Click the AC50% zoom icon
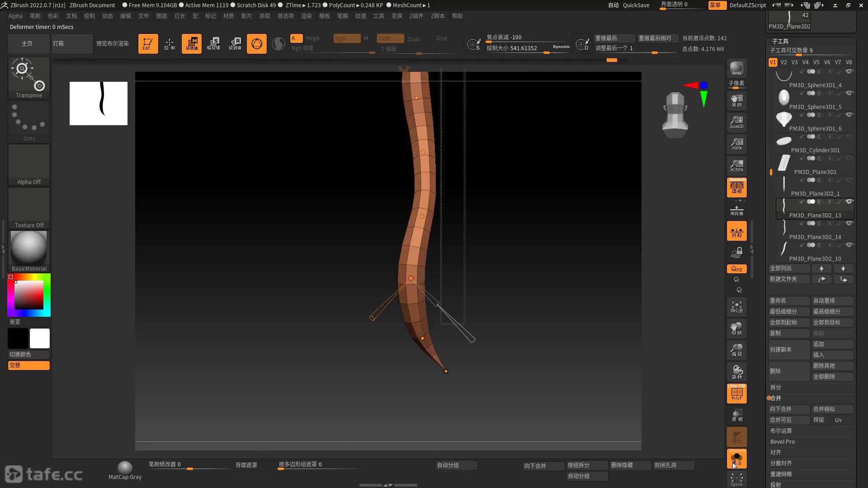This screenshot has height=488, width=868. tap(736, 165)
